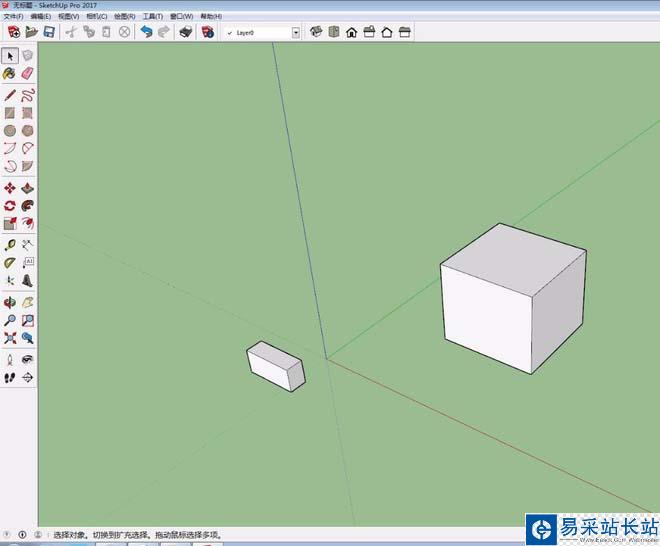Print the model via printer icon
This screenshot has height=546, width=660.
pos(186,32)
